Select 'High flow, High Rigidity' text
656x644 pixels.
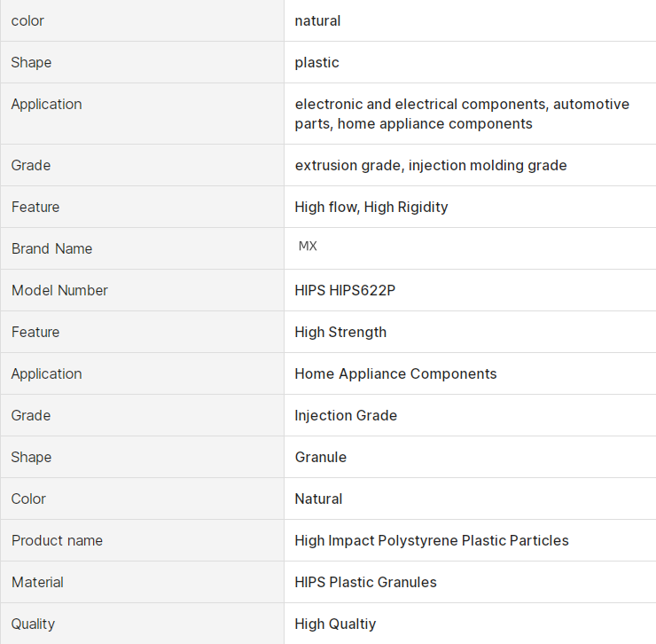pyautogui.click(x=371, y=207)
